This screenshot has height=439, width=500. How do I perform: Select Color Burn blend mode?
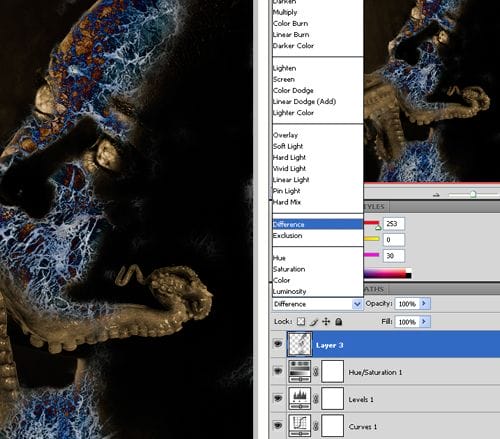(x=290, y=23)
